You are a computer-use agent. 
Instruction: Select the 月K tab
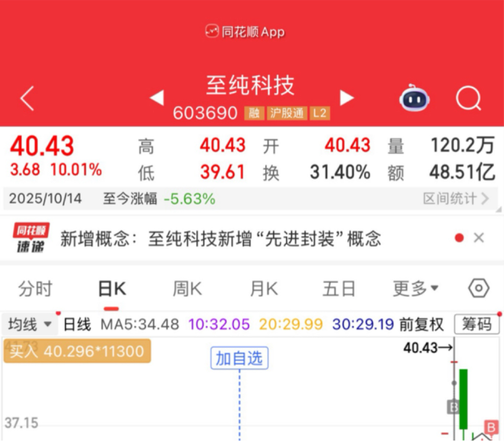264,288
